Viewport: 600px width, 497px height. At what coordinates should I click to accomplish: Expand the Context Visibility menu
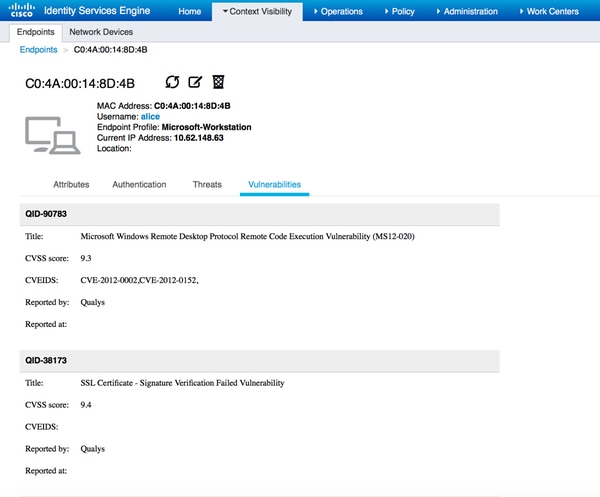tap(257, 11)
